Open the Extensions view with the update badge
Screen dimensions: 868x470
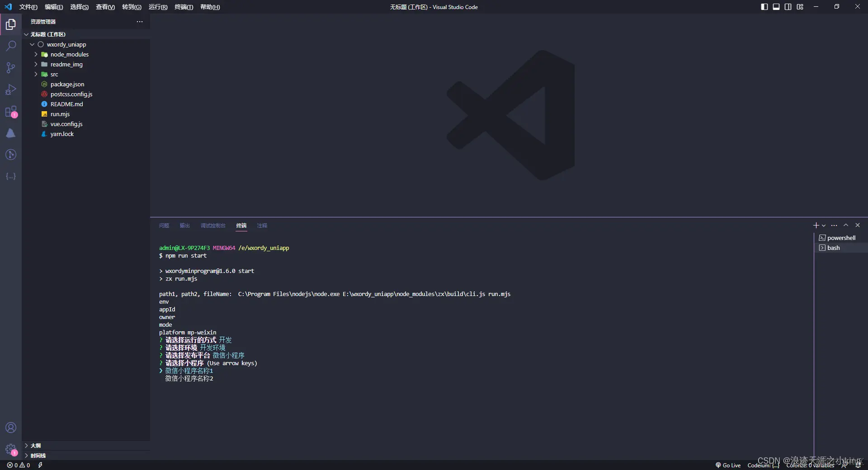[x=11, y=112]
